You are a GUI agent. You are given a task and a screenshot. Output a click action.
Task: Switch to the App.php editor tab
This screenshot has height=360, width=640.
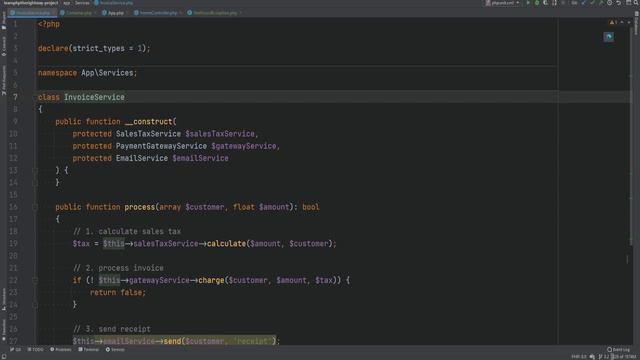click(x=115, y=13)
